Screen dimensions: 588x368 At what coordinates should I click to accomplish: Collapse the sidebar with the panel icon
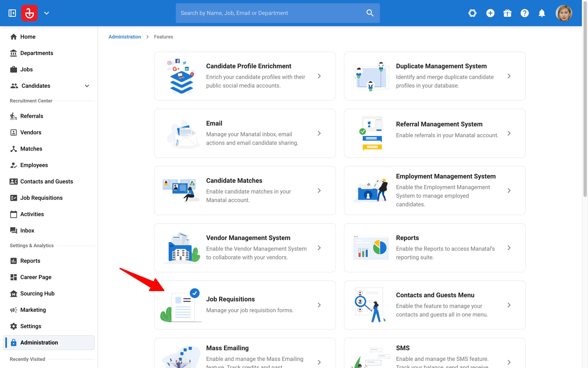point(12,13)
